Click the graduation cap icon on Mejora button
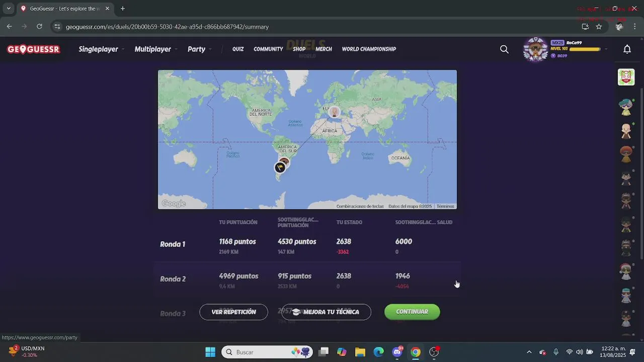Image resolution: width=644 pixels, height=362 pixels. tap(296, 312)
